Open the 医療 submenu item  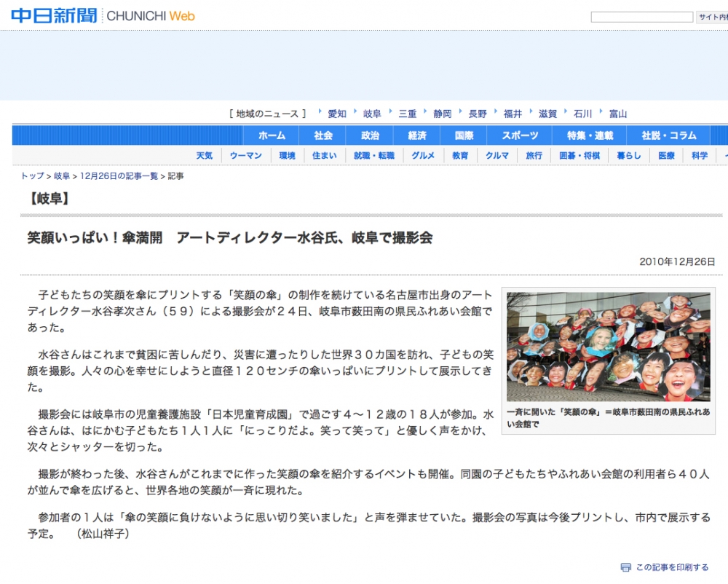point(666,156)
